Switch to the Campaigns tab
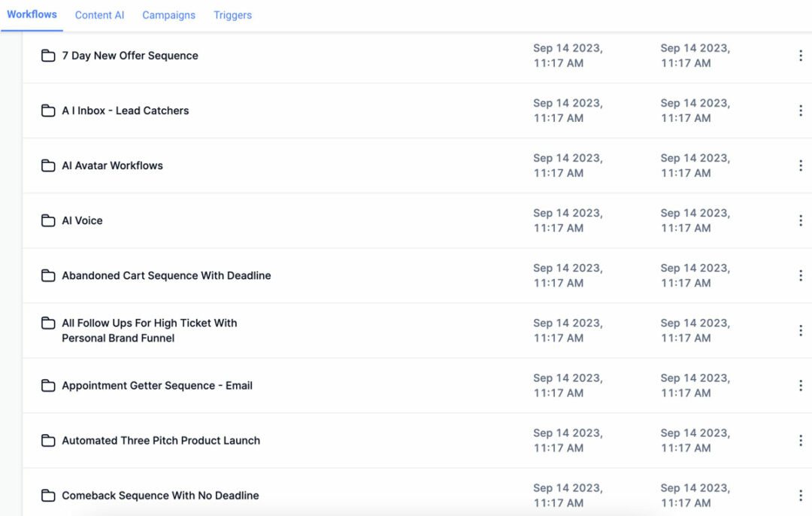This screenshot has width=812, height=516. pyautogui.click(x=168, y=14)
